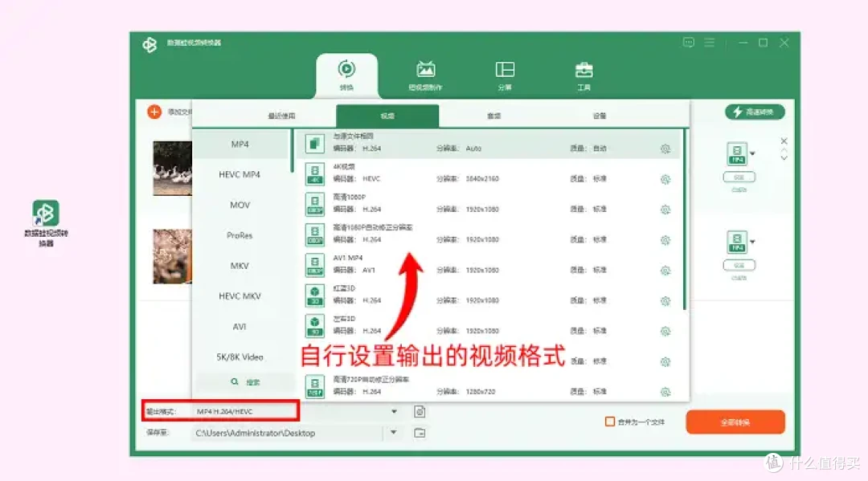Viewport: 868px width, 481px height.
Task: Click the 720P preset icon
Action: coord(314,386)
